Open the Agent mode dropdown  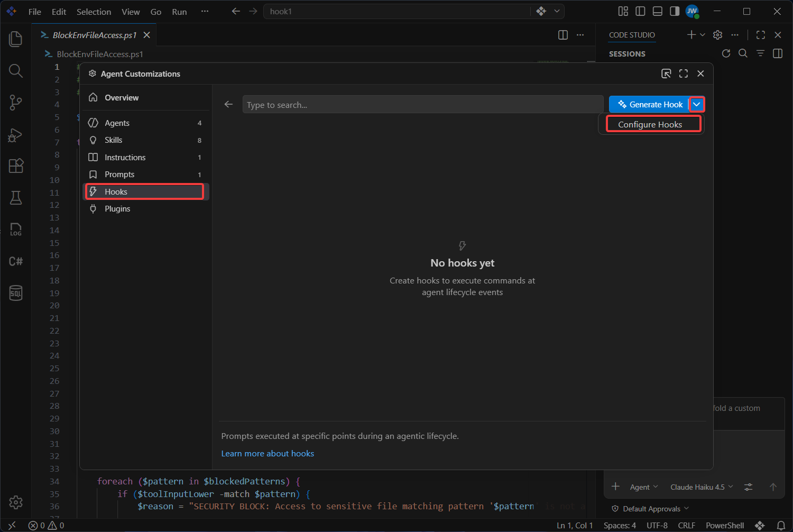[x=644, y=487]
